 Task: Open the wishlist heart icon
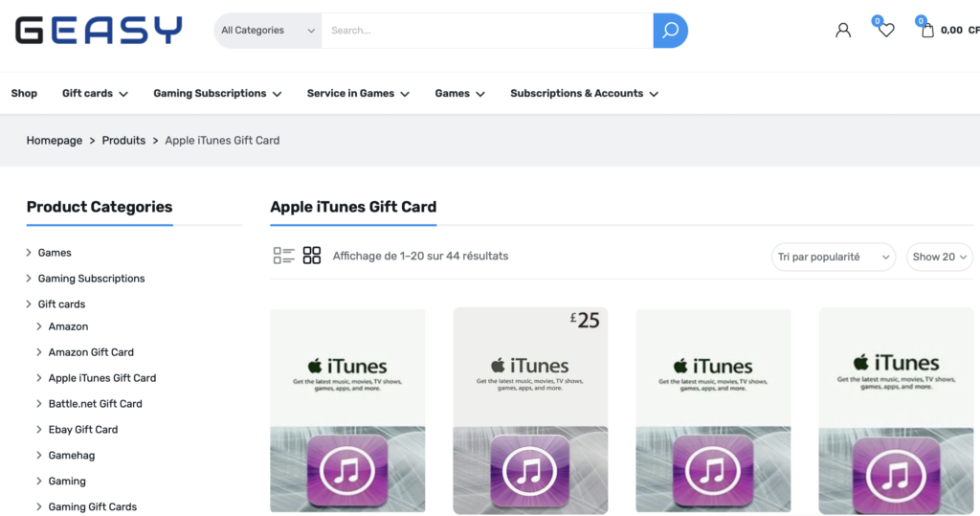click(x=885, y=31)
